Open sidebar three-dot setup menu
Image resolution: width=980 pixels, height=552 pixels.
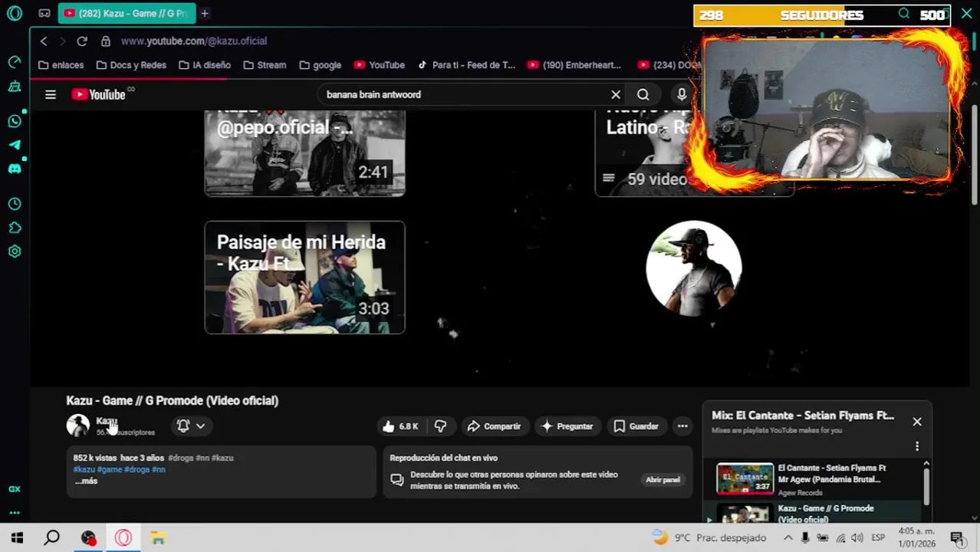[15, 513]
